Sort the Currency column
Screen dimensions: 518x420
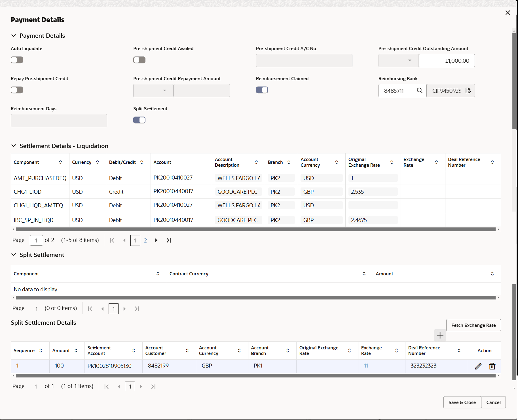98,162
